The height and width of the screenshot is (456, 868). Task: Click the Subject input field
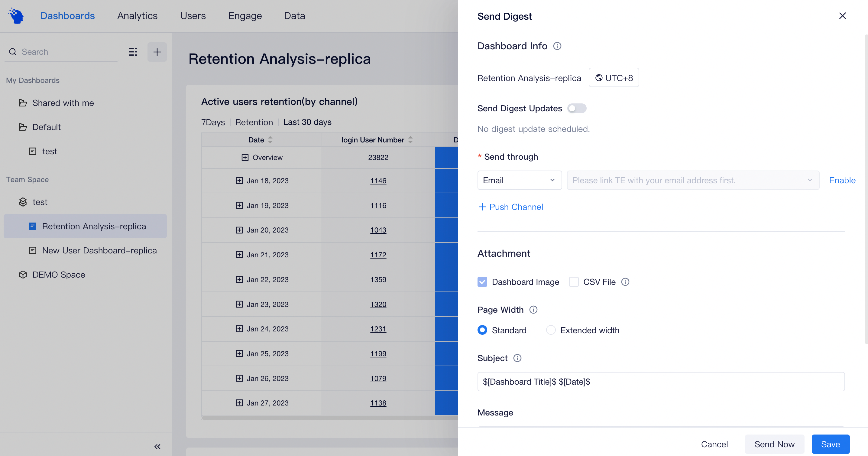coord(661,382)
